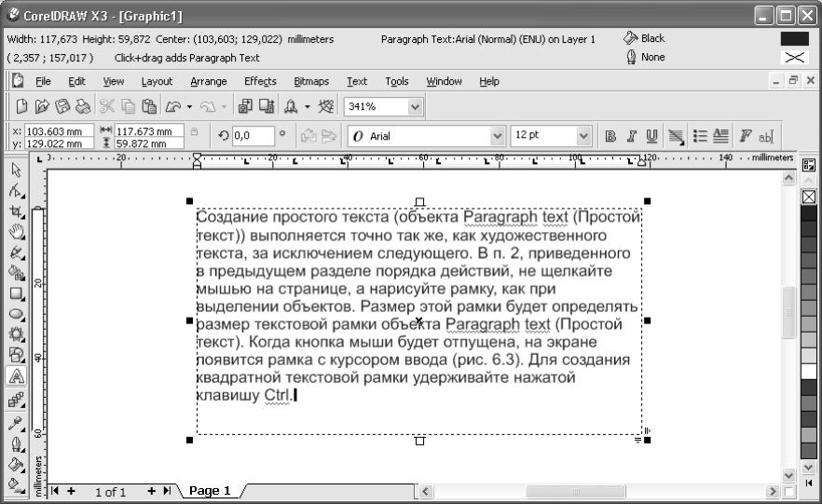Click the Undo icon
Image resolution: width=822 pixels, height=504 pixels.
pyautogui.click(x=173, y=106)
